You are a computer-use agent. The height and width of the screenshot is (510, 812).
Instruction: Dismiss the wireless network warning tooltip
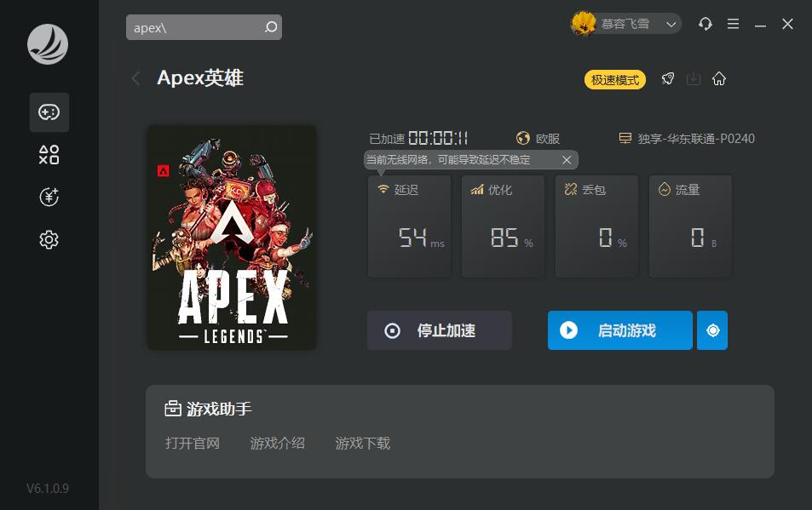point(567,160)
